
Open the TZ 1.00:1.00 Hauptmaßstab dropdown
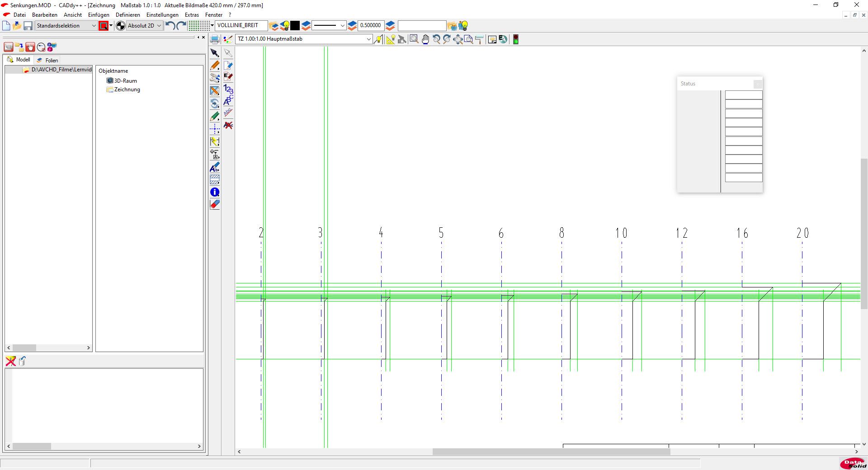(x=304, y=39)
